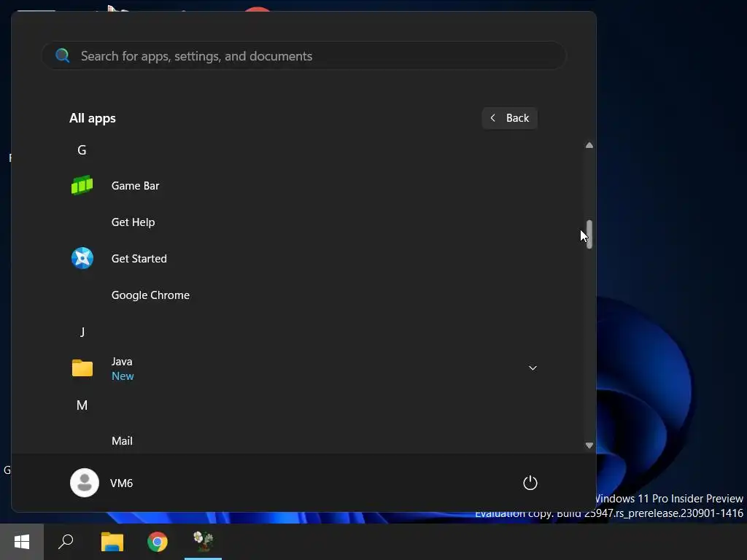Click the All apps heading
The image size is (747, 560).
click(x=93, y=118)
